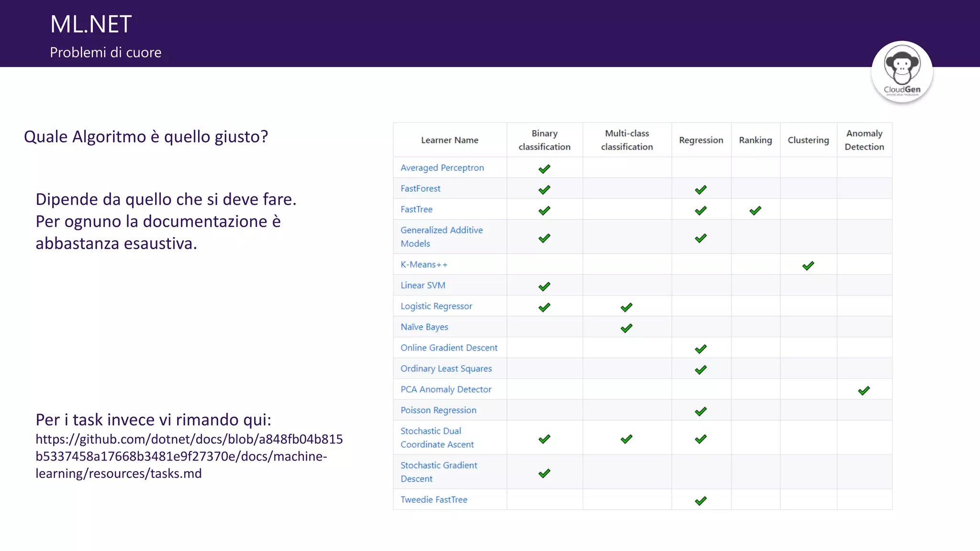The image size is (980, 551).
Task: Click the Clustering column header
Action: [808, 140]
